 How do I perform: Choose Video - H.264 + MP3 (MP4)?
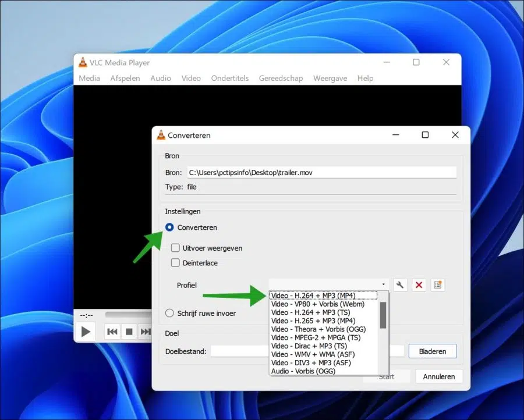tap(323, 296)
